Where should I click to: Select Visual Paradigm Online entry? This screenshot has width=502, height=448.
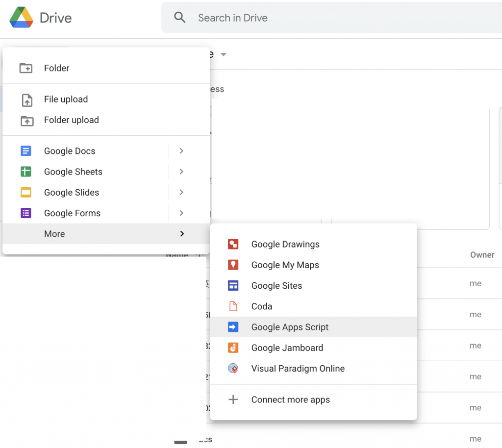click(313, 368)
